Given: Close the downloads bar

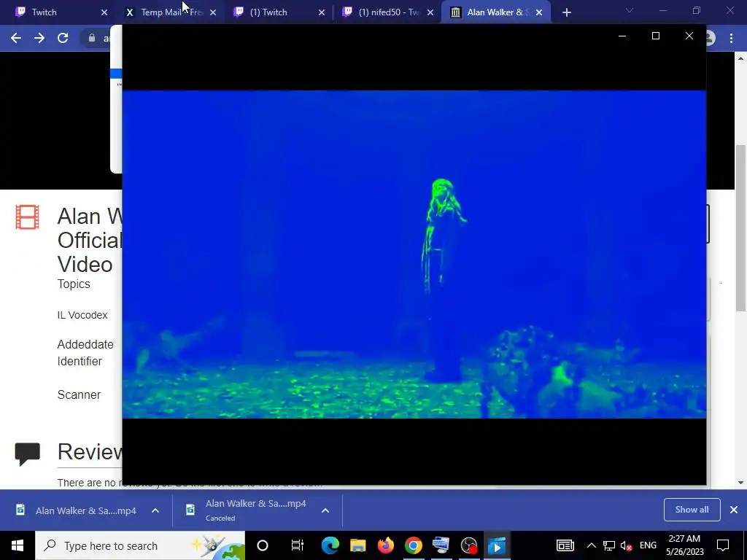Looking at the screenshot, I should point(734,510).
